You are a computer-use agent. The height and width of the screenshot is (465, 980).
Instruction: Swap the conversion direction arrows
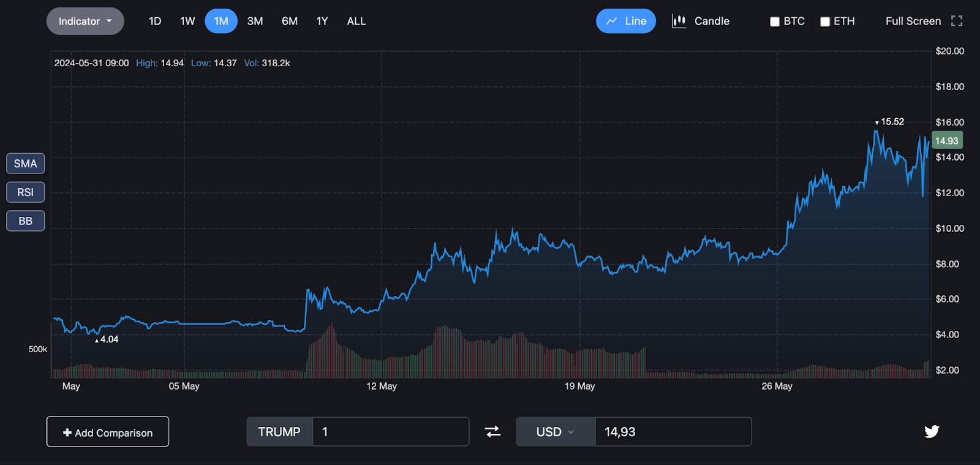click(x=493, y=432)
